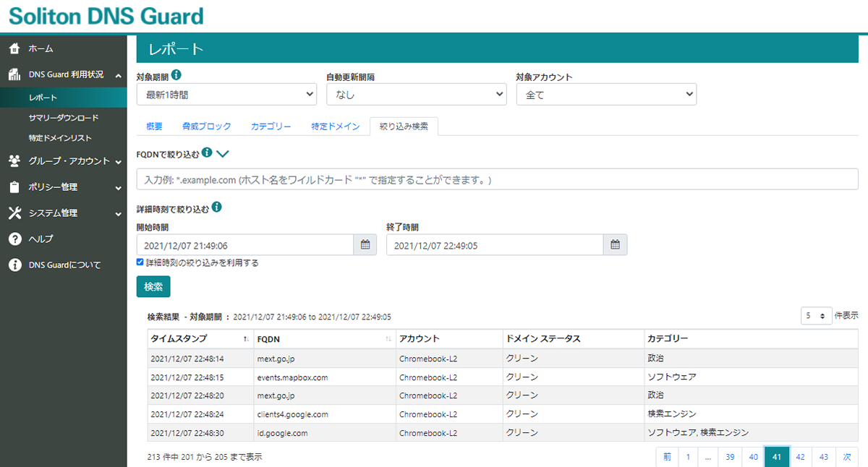Click the home icon in sidebar
The height and width of the screenshot is (467, 868).
[x=14, y=49]
